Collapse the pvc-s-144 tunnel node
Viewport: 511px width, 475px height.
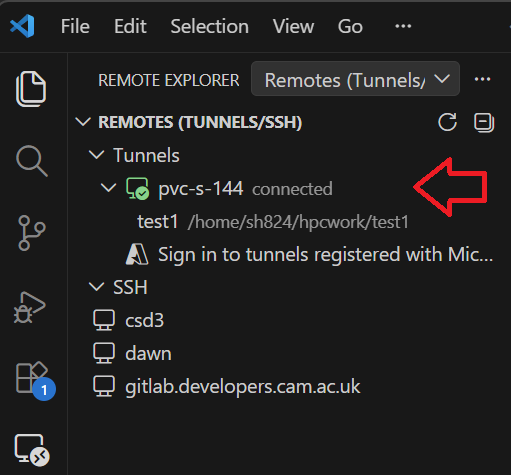pos(109,188)
